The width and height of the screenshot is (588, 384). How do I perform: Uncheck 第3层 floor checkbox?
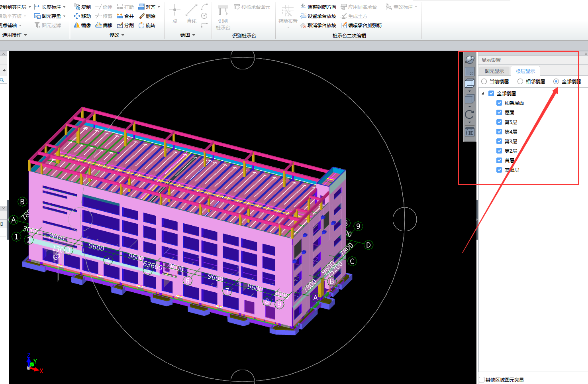pyautogui.click(x=499, y=141)
